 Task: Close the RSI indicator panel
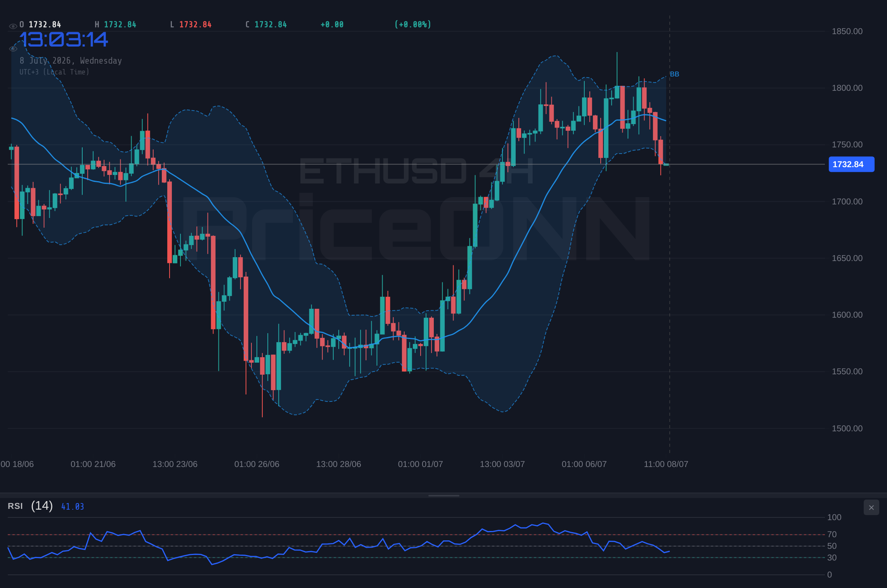coord(871,507)
